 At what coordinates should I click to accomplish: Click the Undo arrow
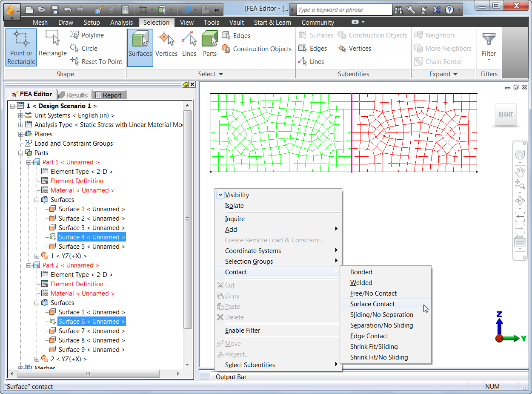point(67,9)
